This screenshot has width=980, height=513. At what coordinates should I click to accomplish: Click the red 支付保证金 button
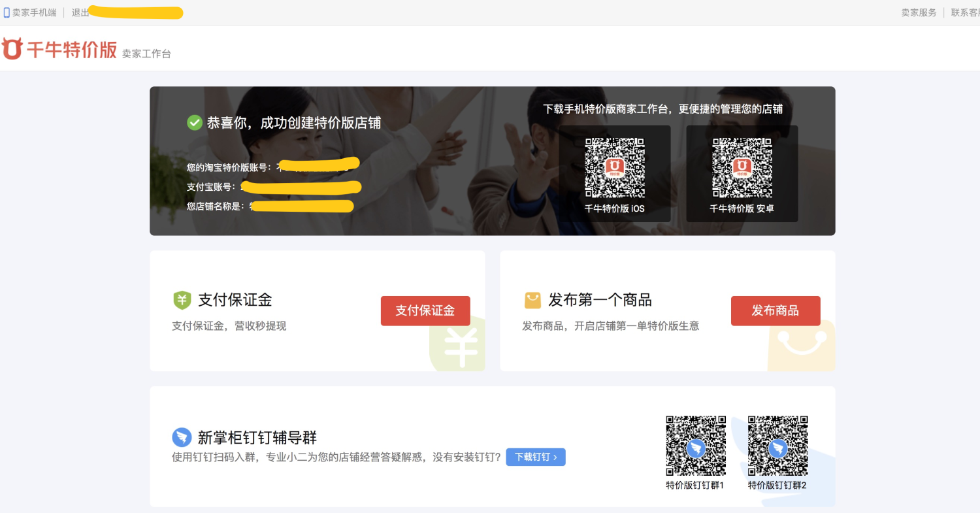coord(425,310)
